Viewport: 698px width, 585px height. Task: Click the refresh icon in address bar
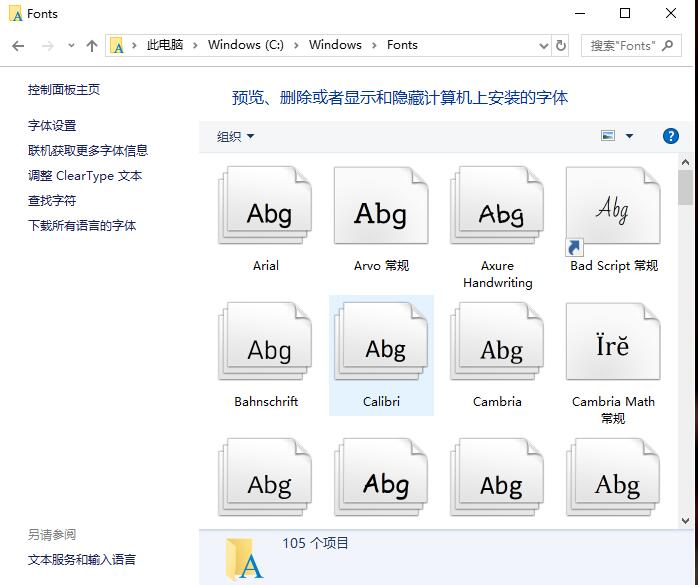[561, 45]
